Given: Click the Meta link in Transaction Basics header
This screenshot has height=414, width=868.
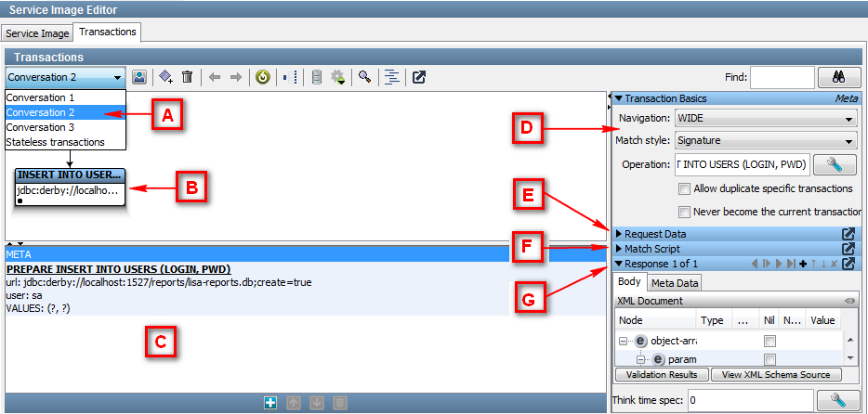Looking at the screenshot, I should point(846,99).
